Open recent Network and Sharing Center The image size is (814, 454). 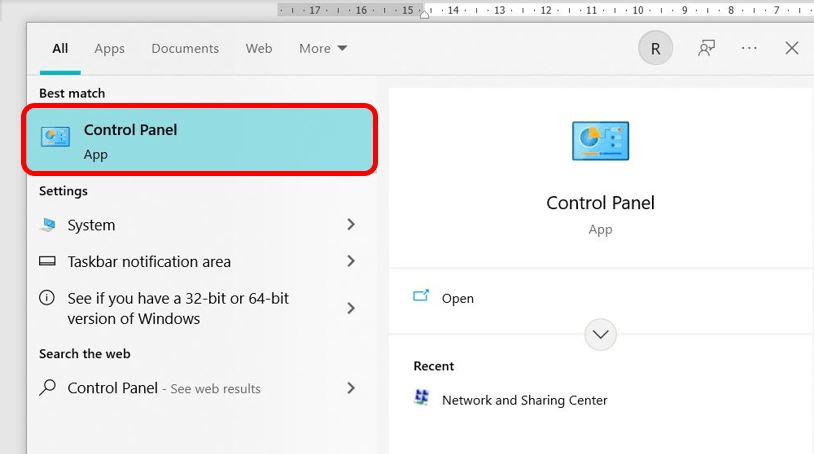(524, 400)
